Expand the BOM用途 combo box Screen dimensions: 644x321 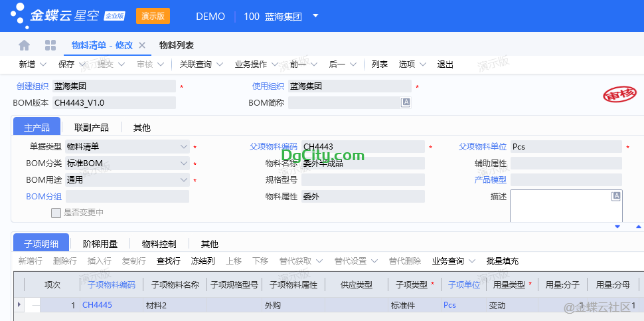click(x=184, y=179)
